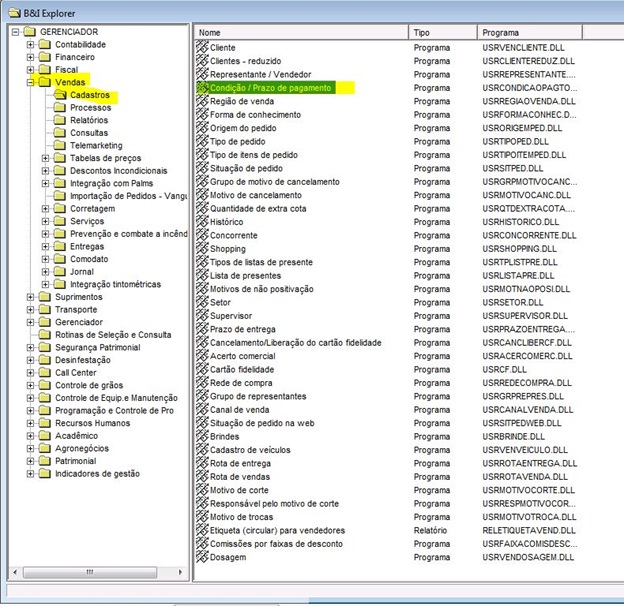Select Tipo de itens de pedido entry
This screenshot has width=630, height=608.
tap(254, 155)
